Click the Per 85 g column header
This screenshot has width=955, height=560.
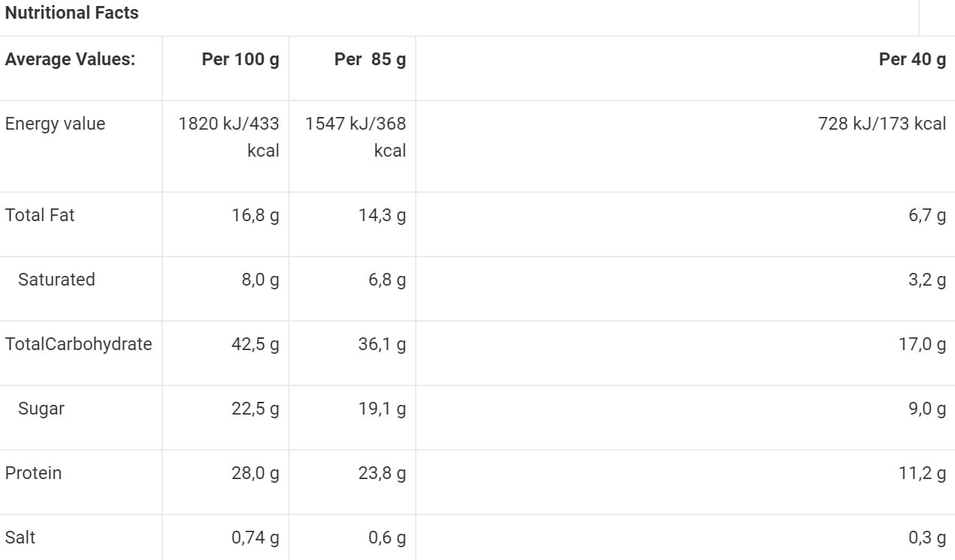(x=370, y=60)
